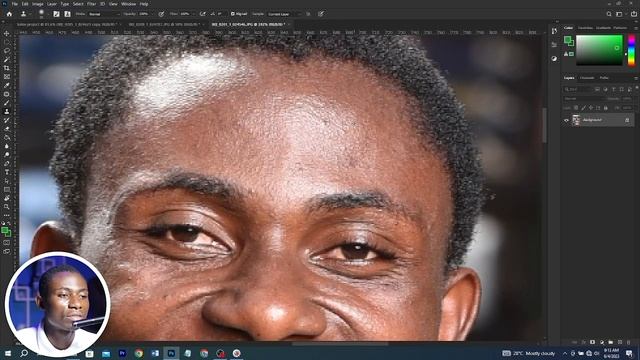This screenshot has height=360, width=640.
Task: Select the Magic Wand tool
Action: point(7,60)
